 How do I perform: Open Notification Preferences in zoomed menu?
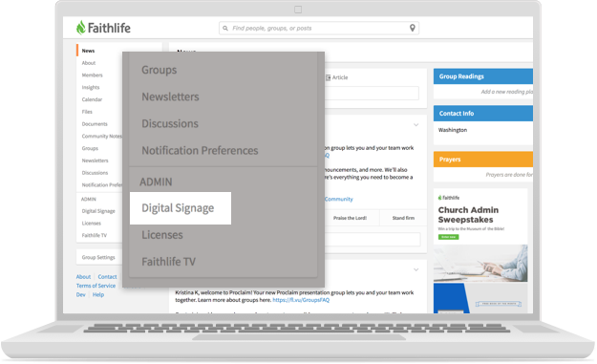point(200,150)
